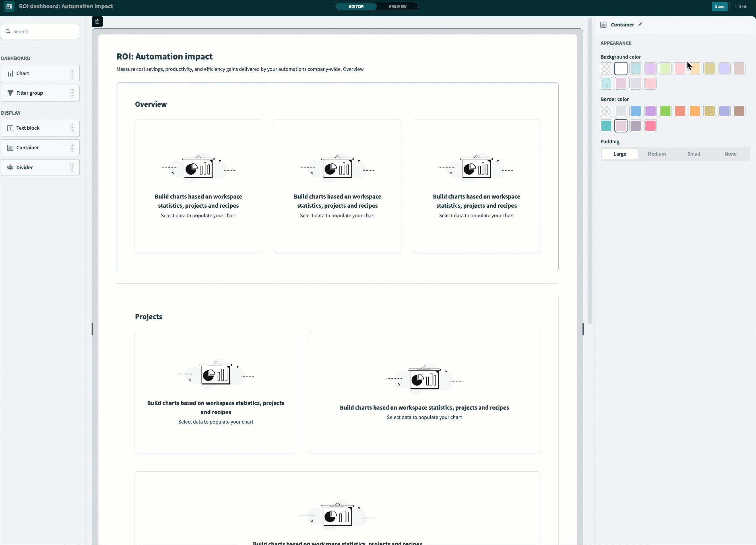Click the Divider icon in Display list
756x545 pixels.
[x=10, y=167]
